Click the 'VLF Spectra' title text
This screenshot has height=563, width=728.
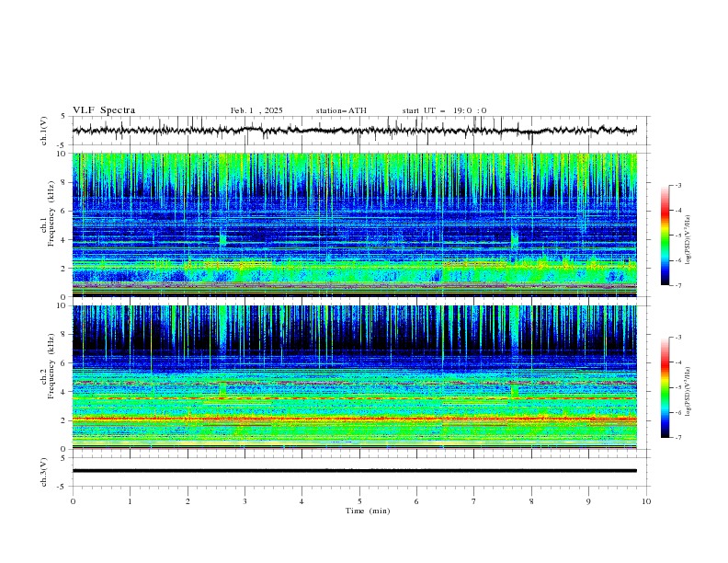[104, 110]
